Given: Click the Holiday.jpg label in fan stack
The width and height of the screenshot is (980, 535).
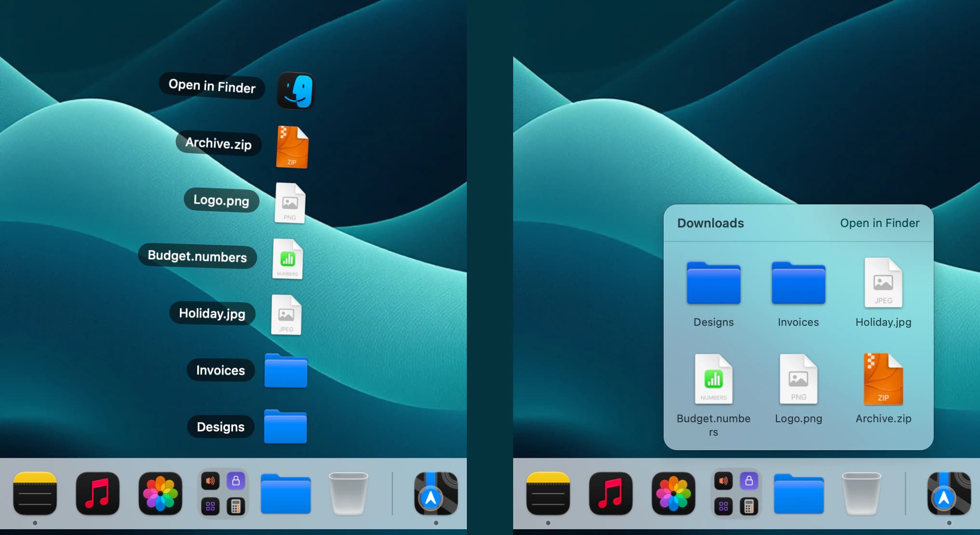Looking at the screenshot, I should [212, 313].
